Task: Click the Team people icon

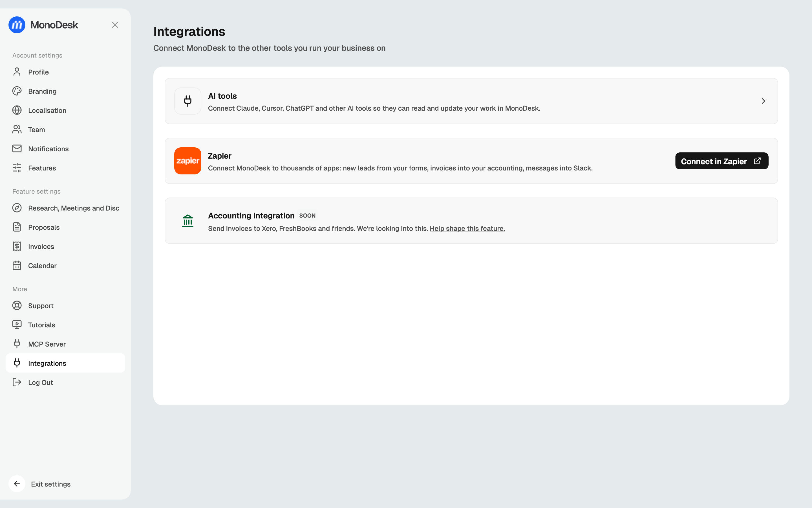Action: click(x=17, y=129)
